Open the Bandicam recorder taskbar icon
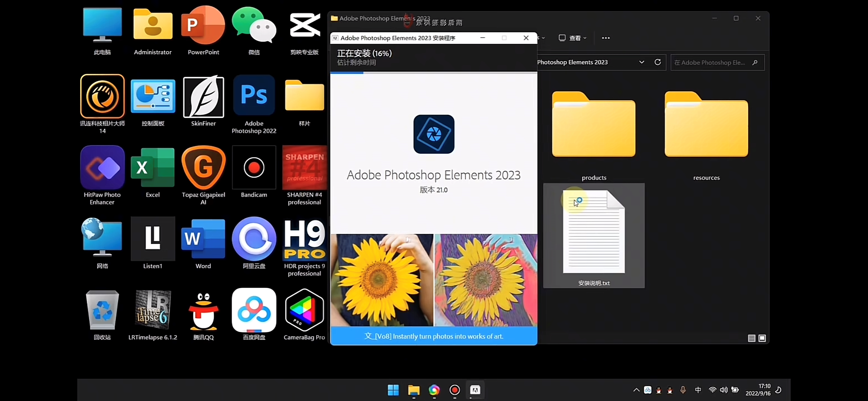868x401 pixels. [x=455, y=390]
